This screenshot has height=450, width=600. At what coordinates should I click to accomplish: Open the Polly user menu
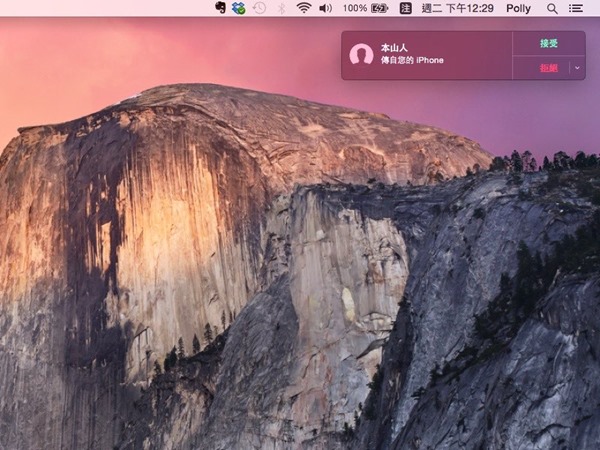click(x=518, y=8)
